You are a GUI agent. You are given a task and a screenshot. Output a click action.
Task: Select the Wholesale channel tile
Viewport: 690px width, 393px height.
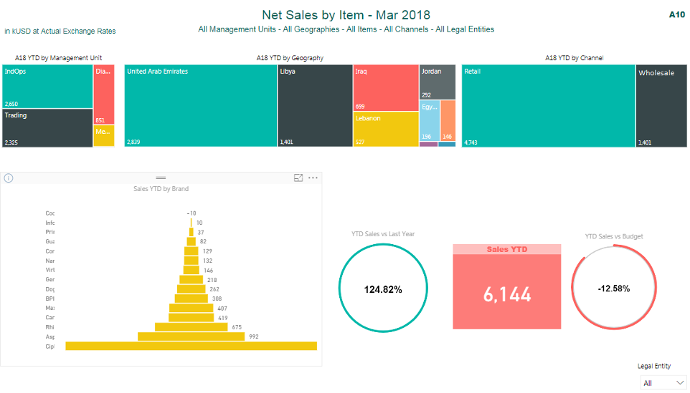[661, 106]
